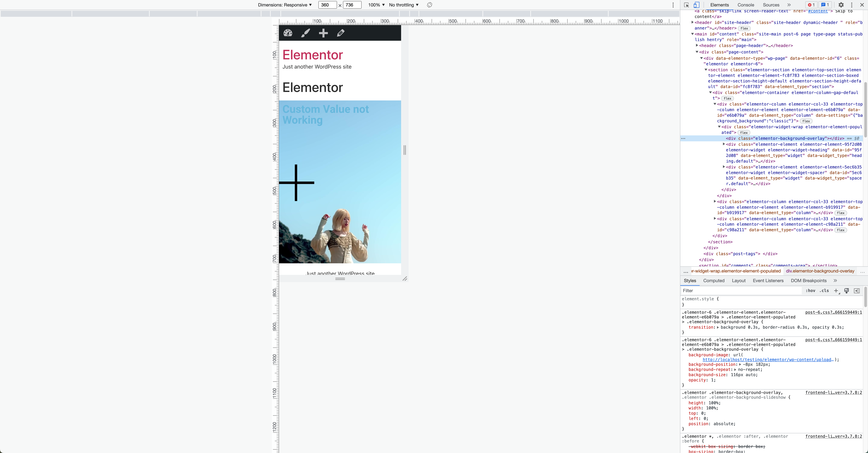Close the DevTools panel
Screen dimensions: 868x453
[862, 5]
